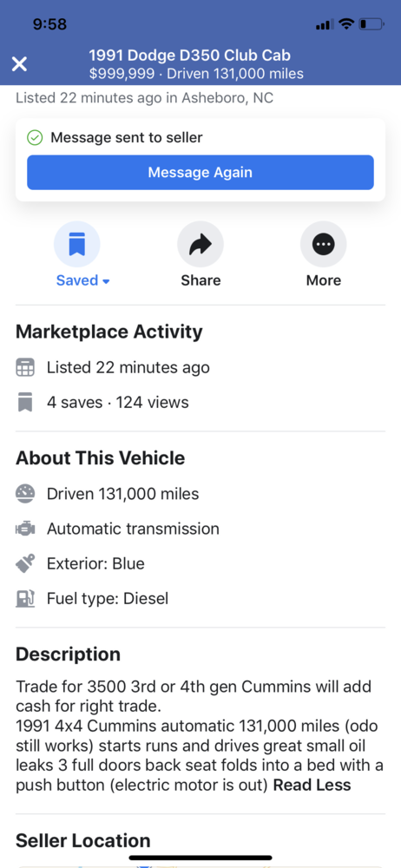Image resolution: width=401 pixels, height=868 pixels.
Task: Open the Saved dropdown arrow
Action: [x=107, y=281]
